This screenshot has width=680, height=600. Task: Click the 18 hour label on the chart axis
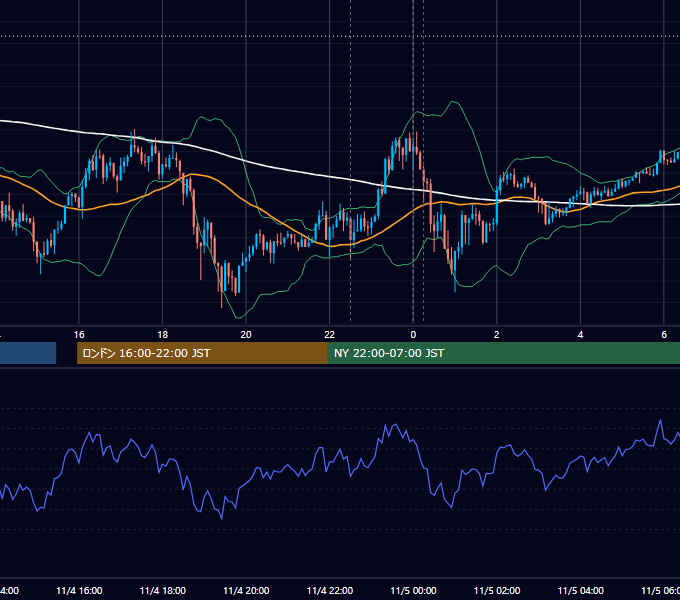pos(163,335)
